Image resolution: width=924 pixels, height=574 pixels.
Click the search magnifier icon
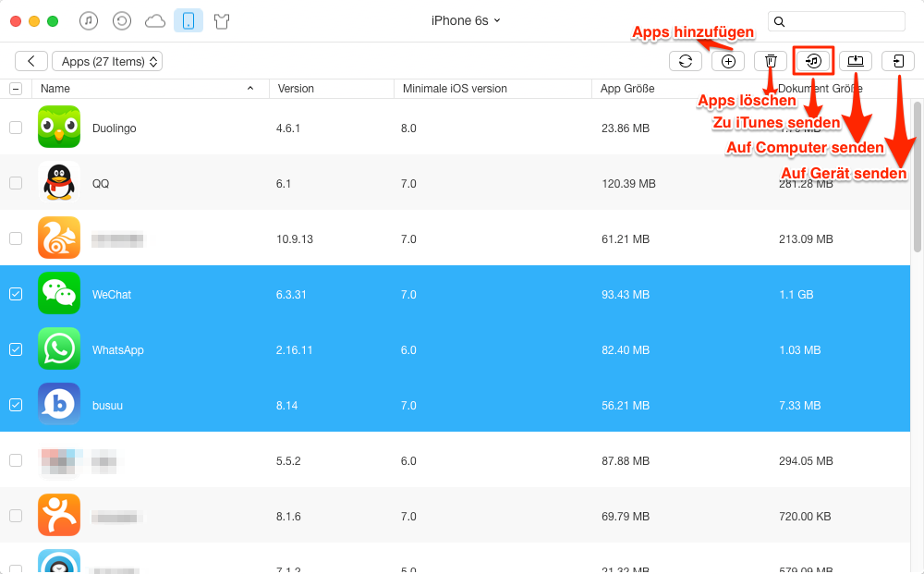779,22
